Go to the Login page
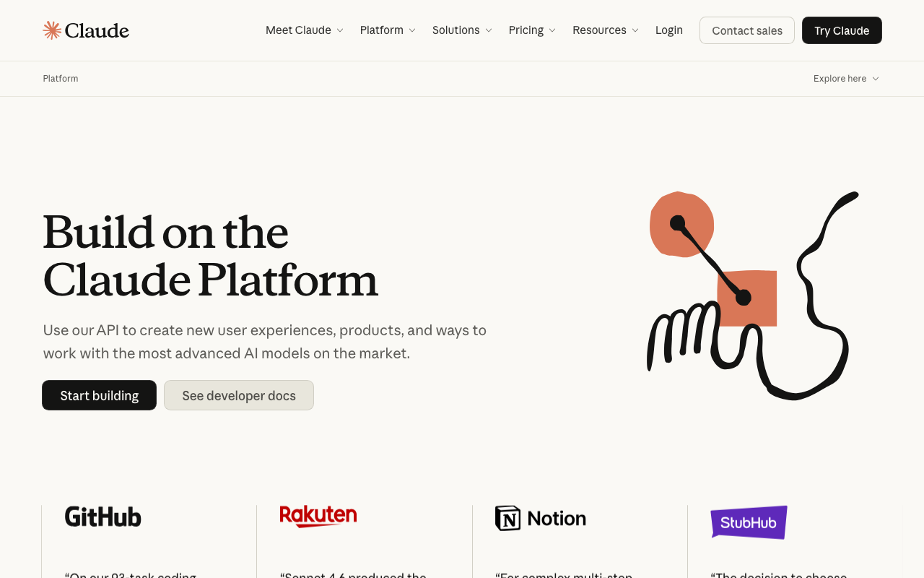The width and height of the screenshot is (924, 578). [x=669, y=30]
